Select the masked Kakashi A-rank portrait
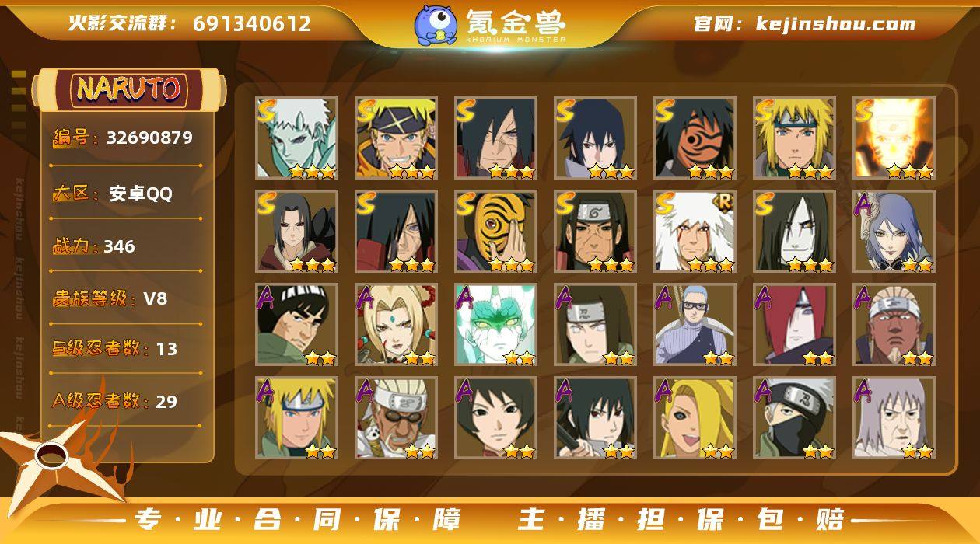Screen dimensions: 980x544 point(795,418)
